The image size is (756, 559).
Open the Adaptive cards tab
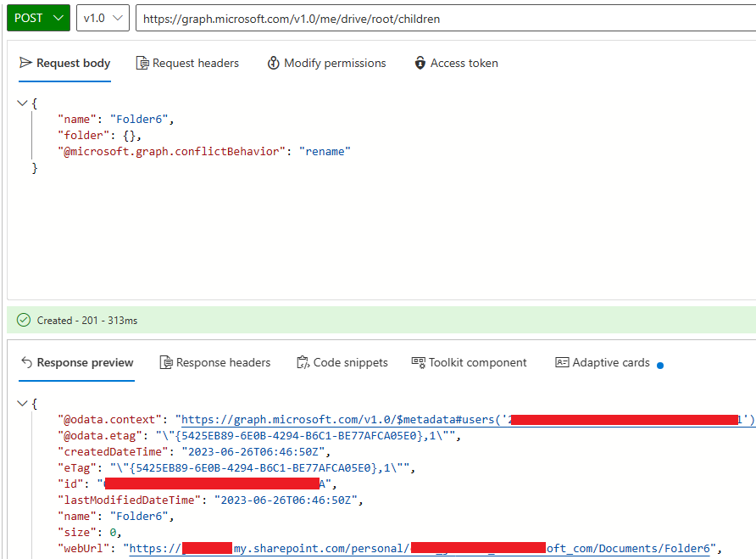603,362
